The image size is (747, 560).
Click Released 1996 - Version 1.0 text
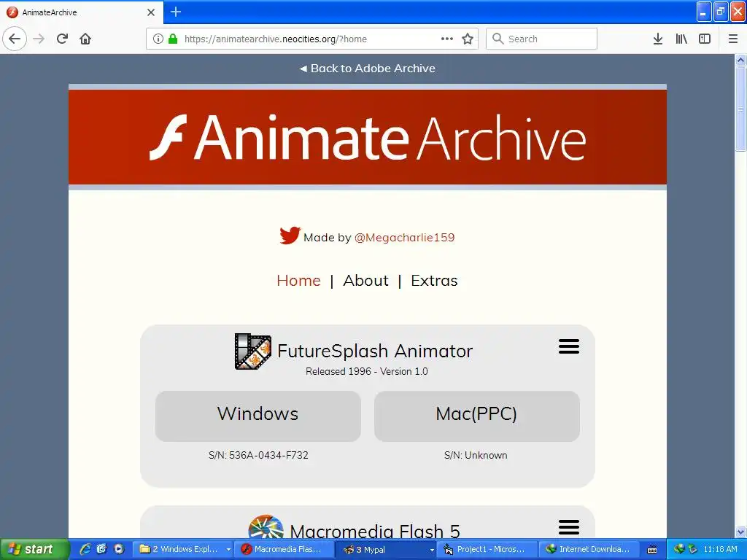[x=367, y=371]
